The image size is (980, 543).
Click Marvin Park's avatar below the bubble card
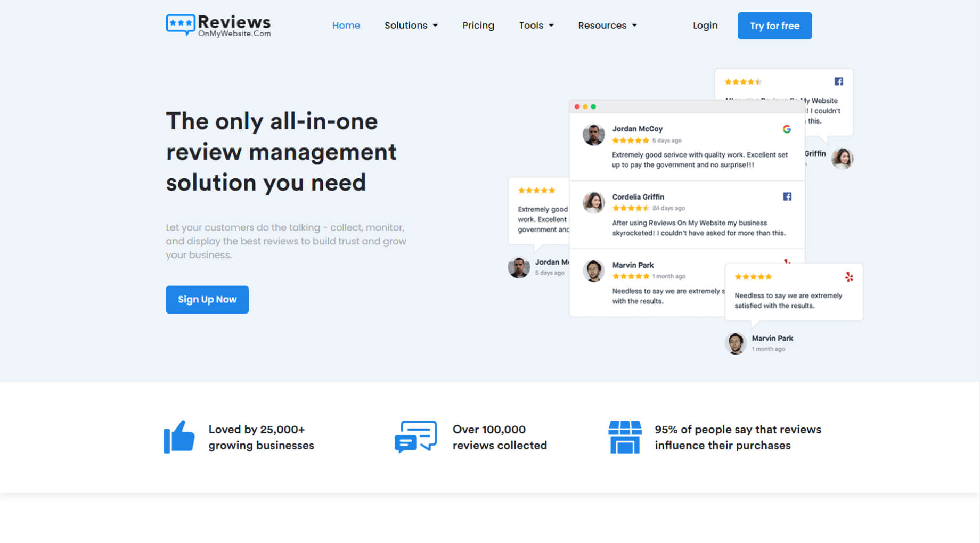[736, 343]
